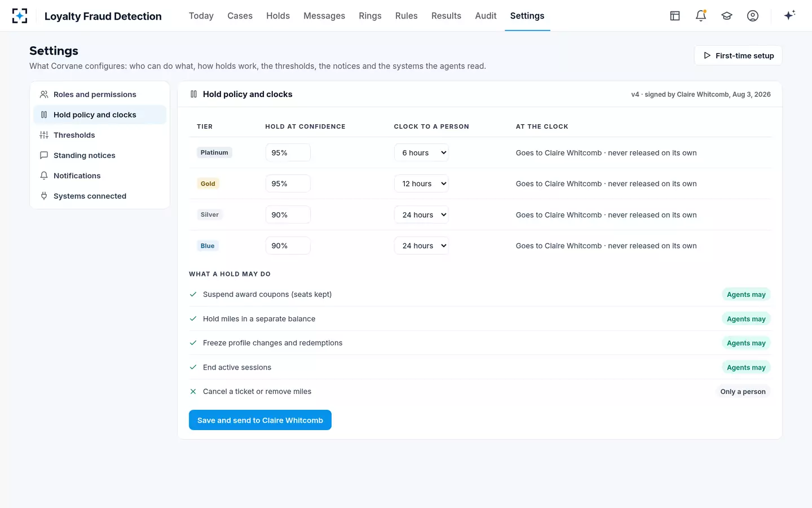The image size is (812, 508).
Task: Open the user account icon
Action: 753,16
